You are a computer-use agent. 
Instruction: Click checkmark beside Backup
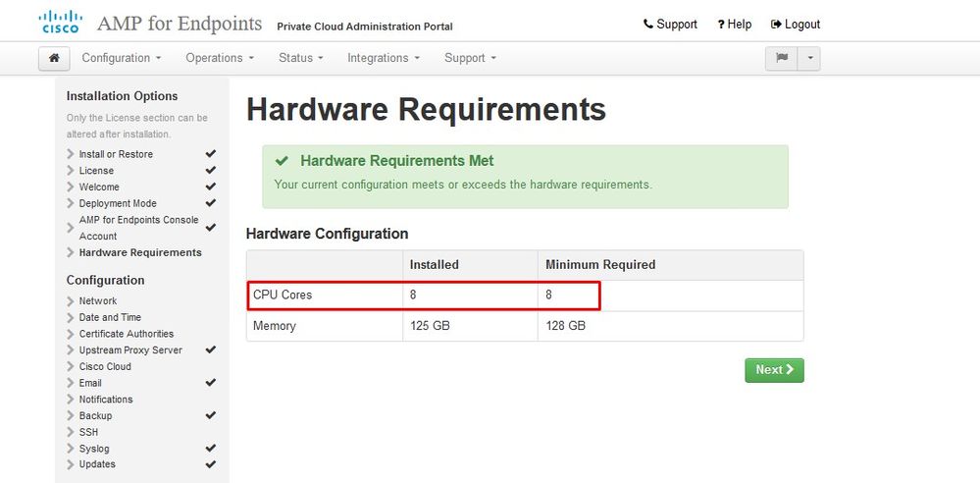211,415
